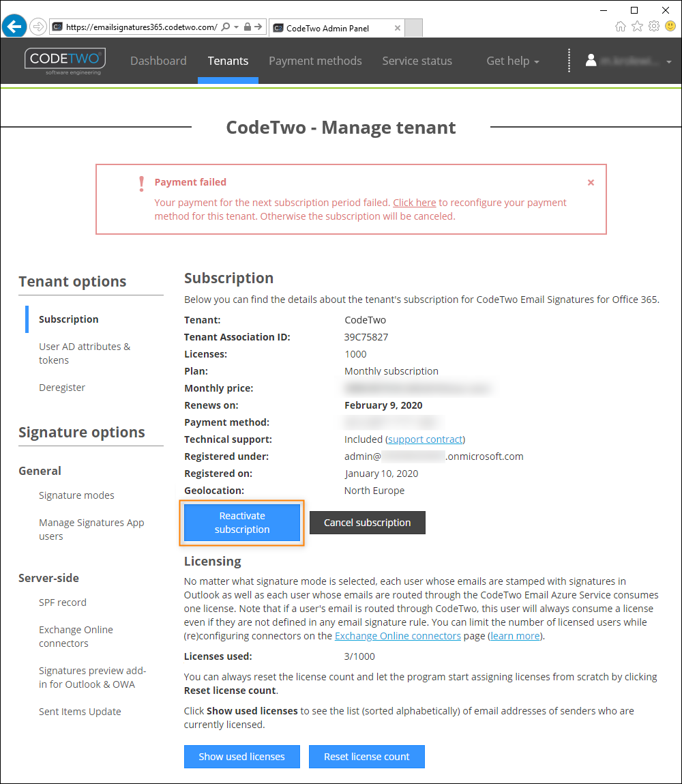
Task: Click the padlock security icon
Action: 248,27
